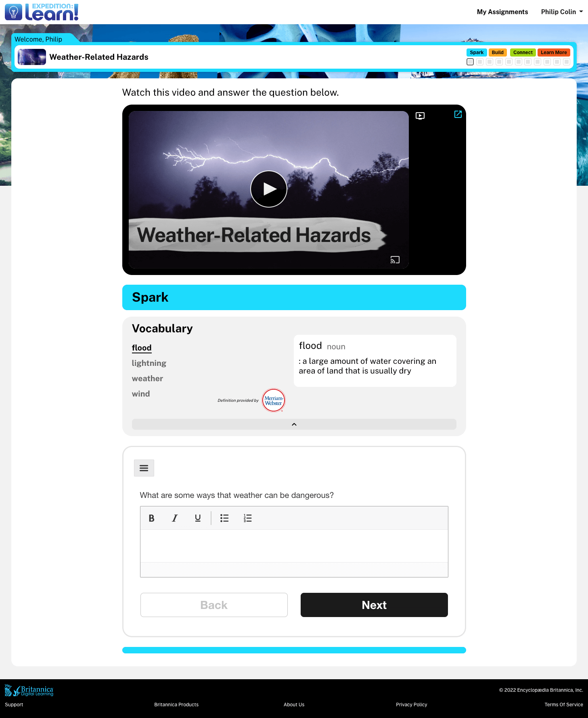The width and height of the screenshot is (588, 718).
Task: Toggle italic formatting in answer editor
Action: click(174, 518)
